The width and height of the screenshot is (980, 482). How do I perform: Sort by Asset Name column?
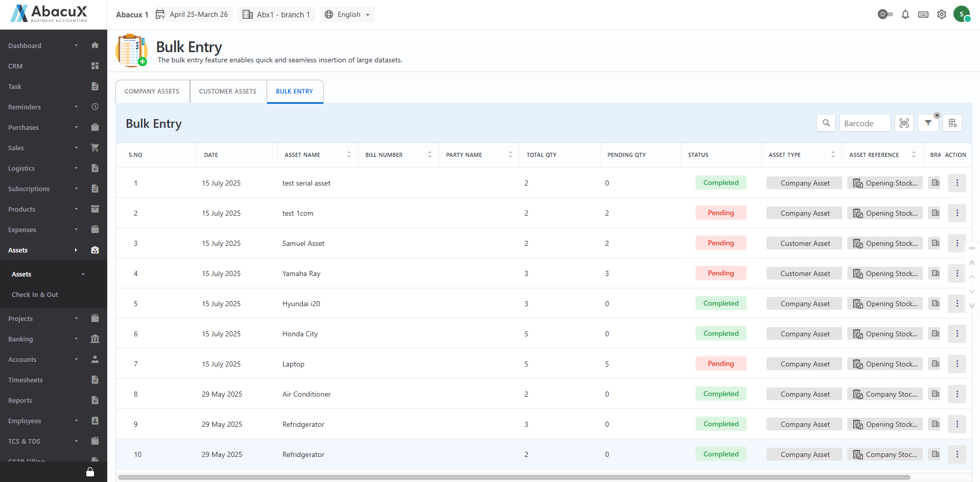point(349,155)
